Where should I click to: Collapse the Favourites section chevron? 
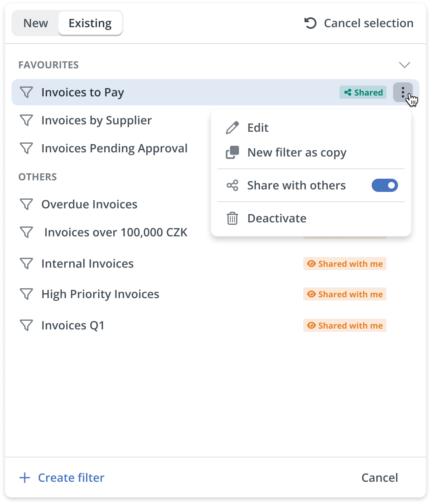(405, 65)
